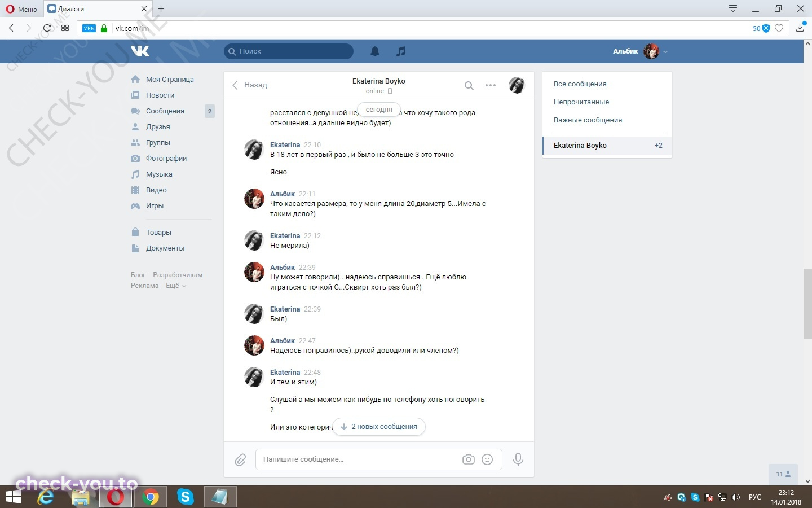Click the green secure lock icon

click(104, 28)
